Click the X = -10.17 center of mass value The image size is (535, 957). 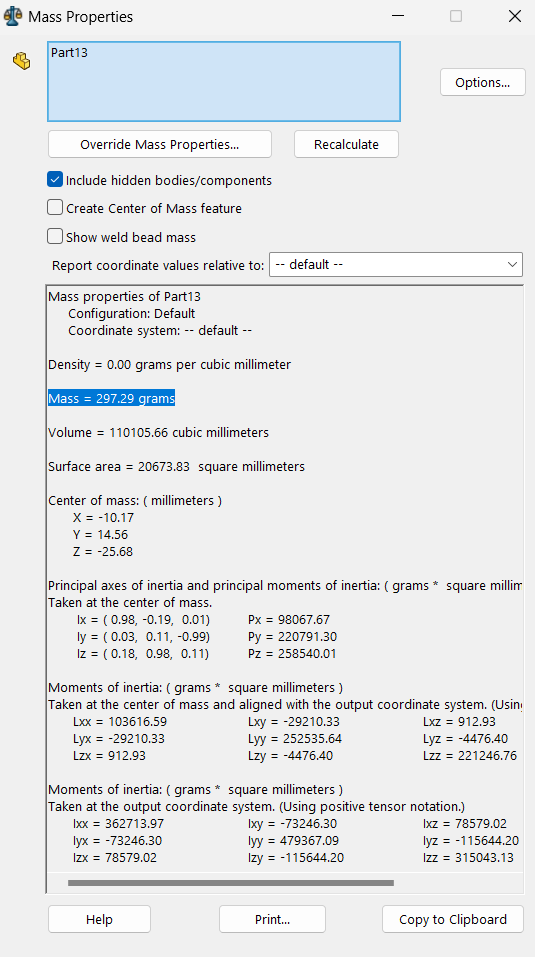102,518
